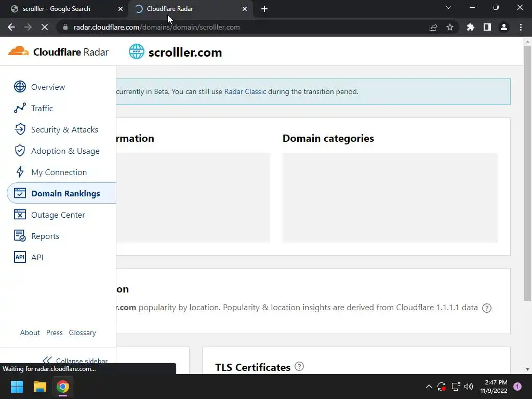Image resolution: width=532 pixels, height=399 pixels.
Task: View site information via the lock icon
Action: (65, 27)
